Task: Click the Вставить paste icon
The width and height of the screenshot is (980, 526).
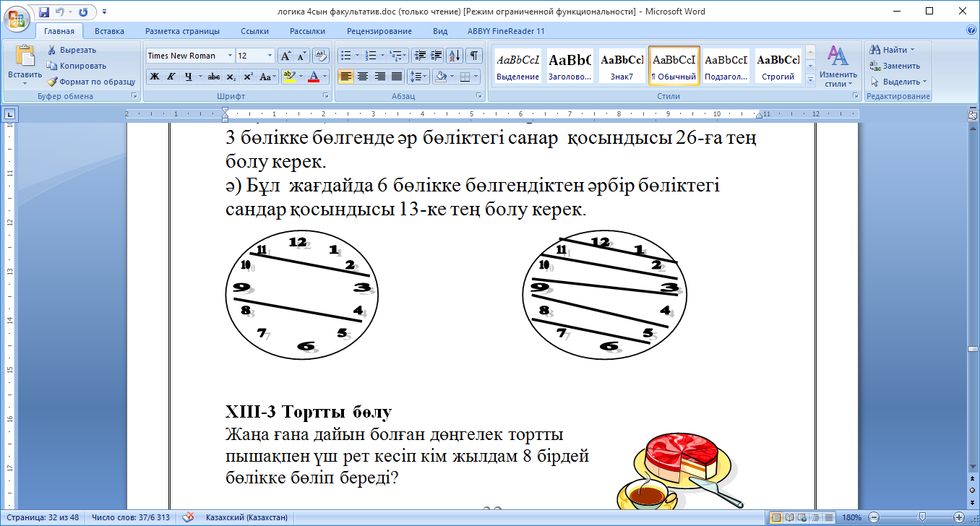Action: 25,56
